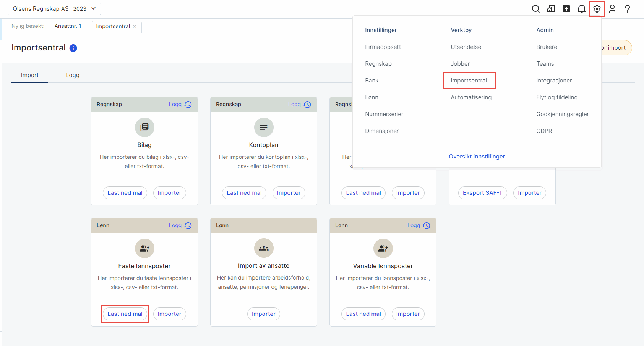Screen dimensions: 644x346
Task: Open Logg history on the Bilag card
Action: [x=180, y=105]
